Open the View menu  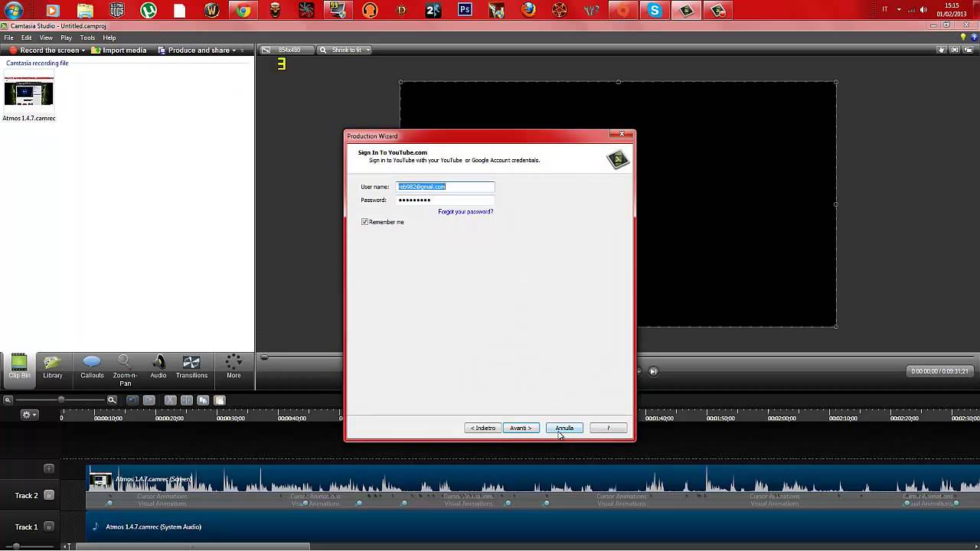[46, 37]
